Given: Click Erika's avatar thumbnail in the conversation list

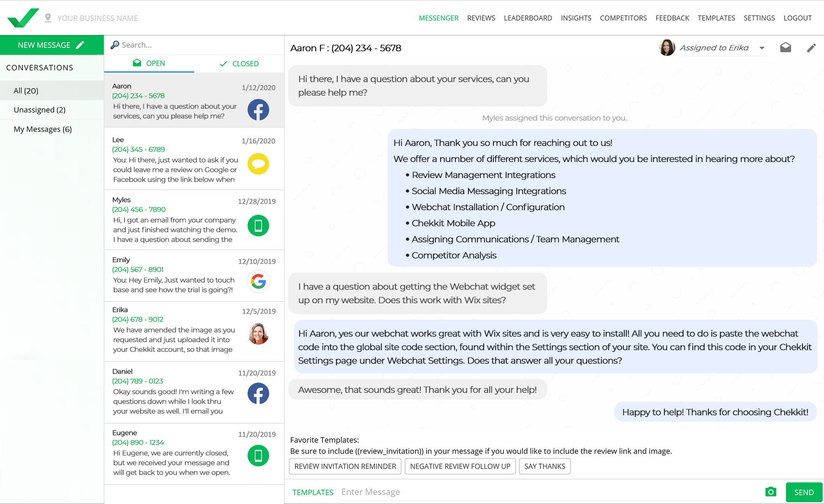Looking at the screenshot, I should pos(258,334).
